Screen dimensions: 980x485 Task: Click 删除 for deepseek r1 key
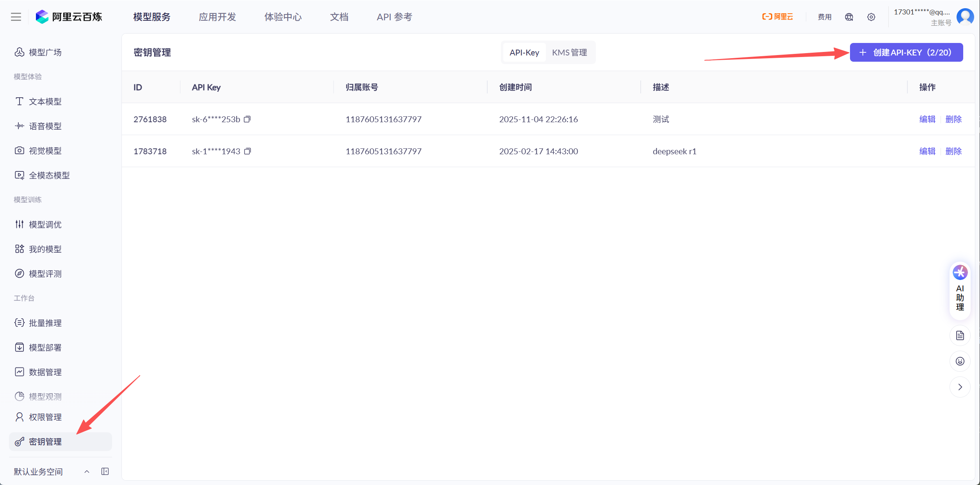pos(953,151)
